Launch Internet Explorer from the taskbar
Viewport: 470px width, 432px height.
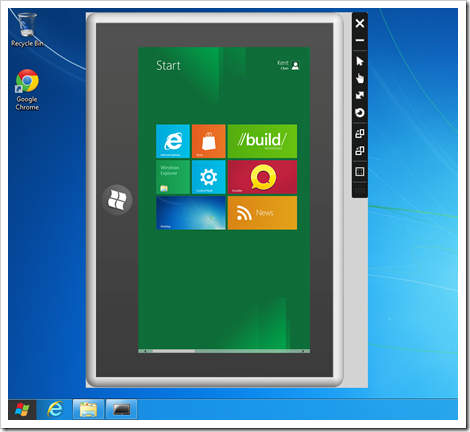coord(55,409)
